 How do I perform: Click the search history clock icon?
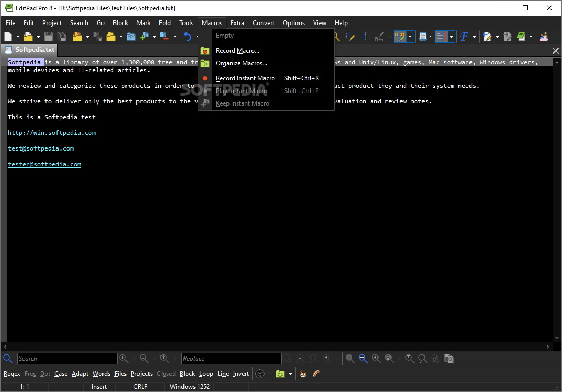(x=260, y=374)
